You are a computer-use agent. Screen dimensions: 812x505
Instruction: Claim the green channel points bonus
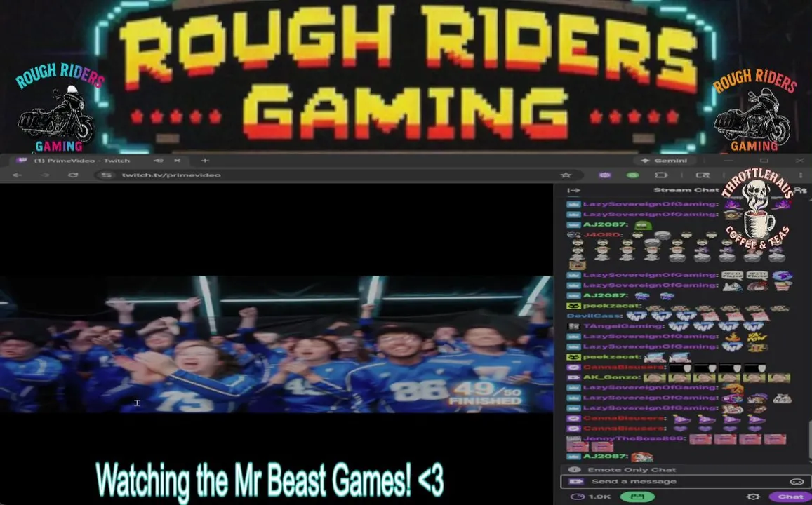(637, 497)
